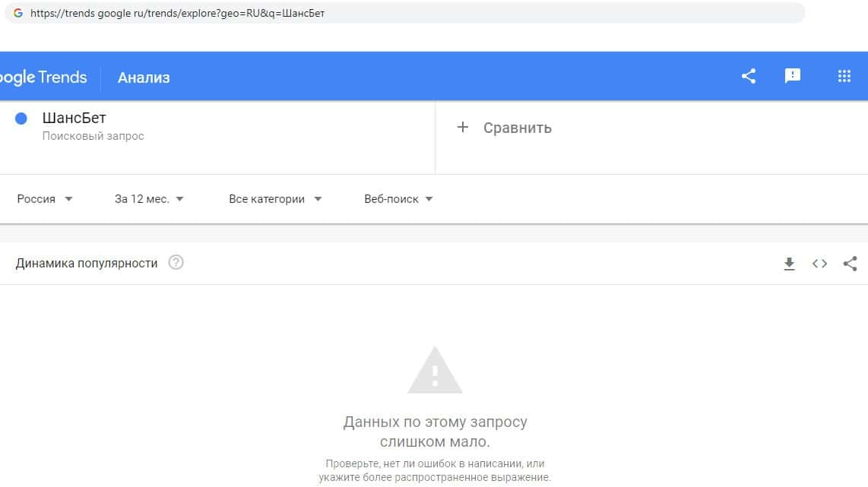Image resolution: width=868 pixels, height=487 pixels.
Task: Download the interest chart as CSV
Action: [789, 264]
